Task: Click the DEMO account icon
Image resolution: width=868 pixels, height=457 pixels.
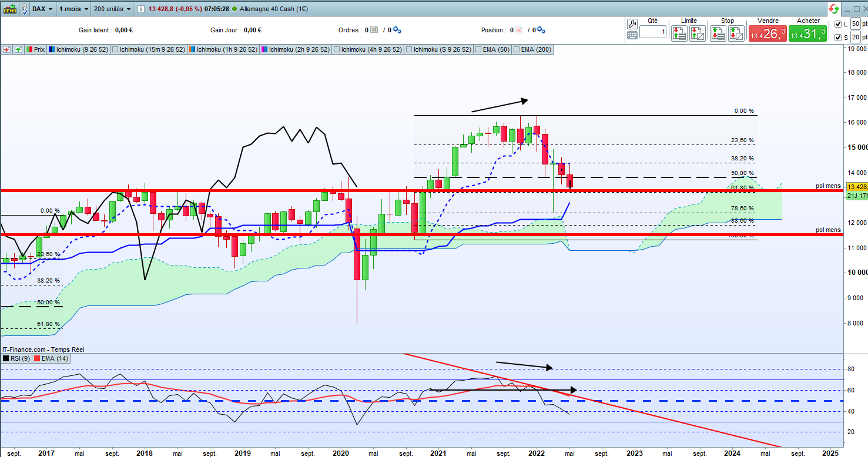Action: (9, 9)
